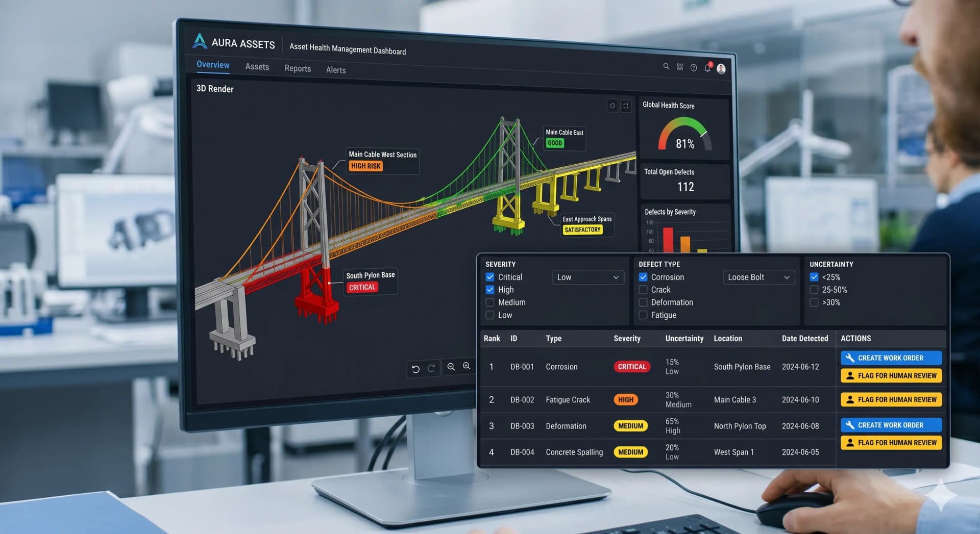Uncheck the High severity filter
This screenshot has height=534, width=980.
pos(490,290)
